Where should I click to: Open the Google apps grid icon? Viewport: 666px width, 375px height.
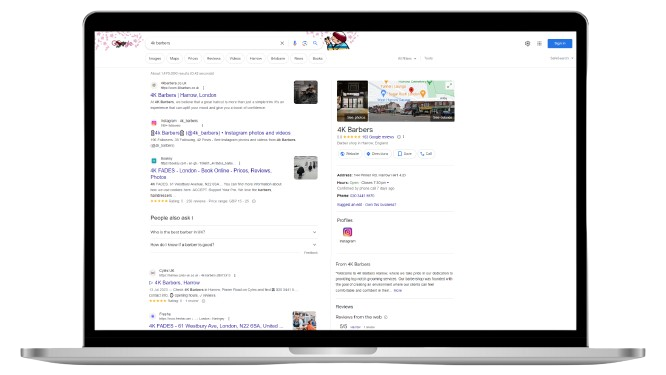(x=539, y=43)
